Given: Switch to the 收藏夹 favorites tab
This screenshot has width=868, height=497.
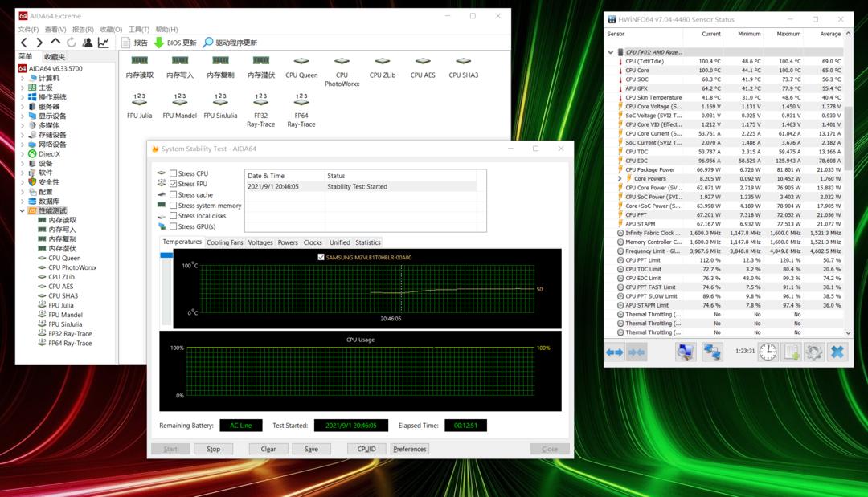Looking at the screenshot, I should (55, 56).
